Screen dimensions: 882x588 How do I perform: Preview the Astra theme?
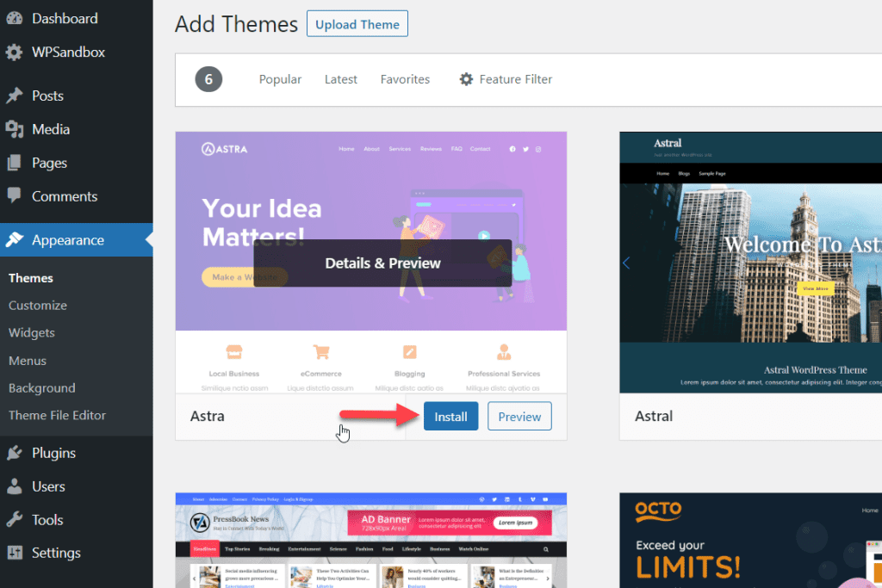519,417
